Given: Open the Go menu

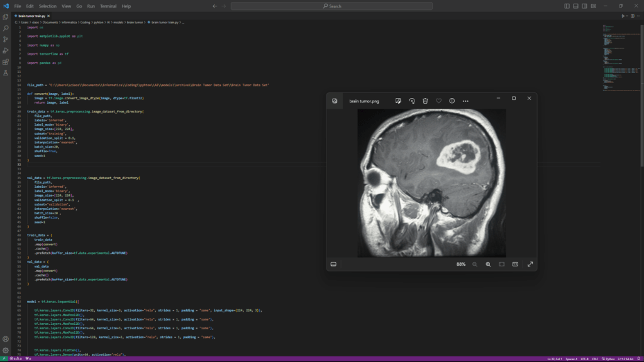Looking at the screenshot, I should pos(79,6).
